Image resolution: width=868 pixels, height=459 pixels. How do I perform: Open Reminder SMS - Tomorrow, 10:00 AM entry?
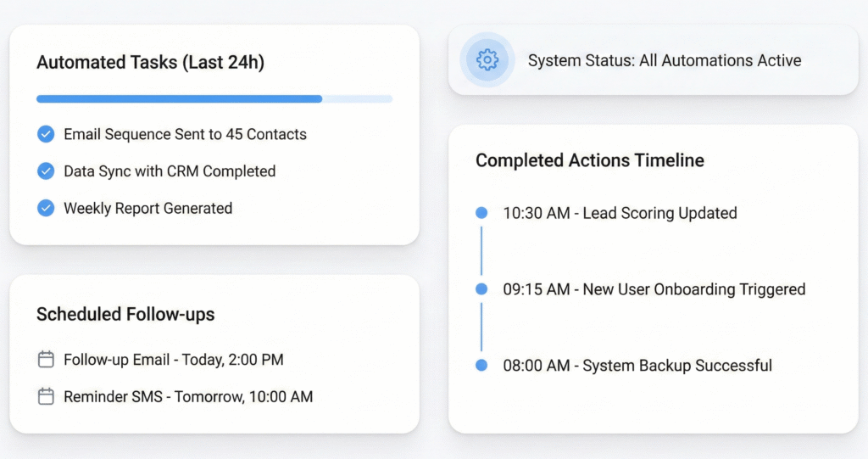[188, 396]
